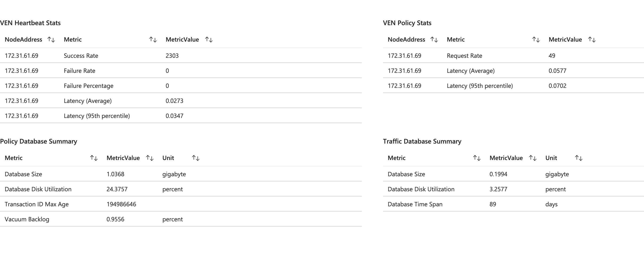Sort Policy Database Summary Metric arrows
The image size is (644, 258).
coord(94,158)
